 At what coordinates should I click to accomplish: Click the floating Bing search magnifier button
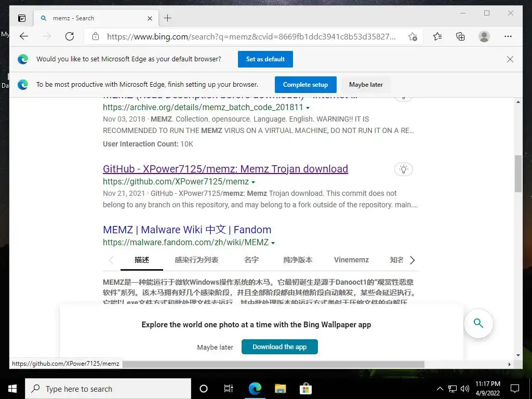coord(478,323)
